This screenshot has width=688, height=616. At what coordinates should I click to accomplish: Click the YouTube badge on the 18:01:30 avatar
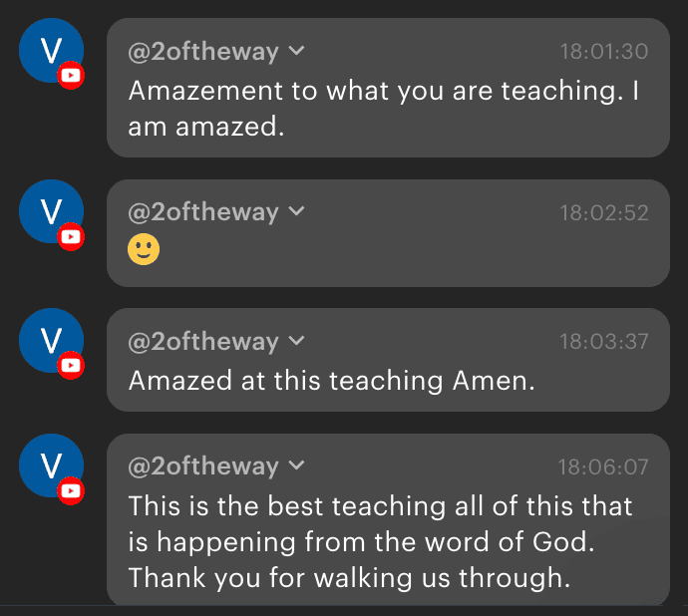[71, 76]
